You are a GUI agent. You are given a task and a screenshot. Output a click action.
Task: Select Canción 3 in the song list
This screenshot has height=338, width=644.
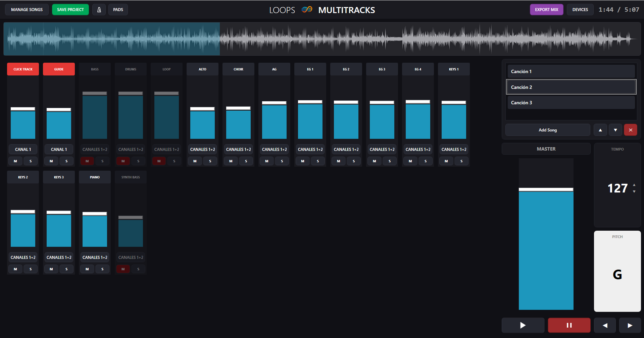tap(571, 103)
